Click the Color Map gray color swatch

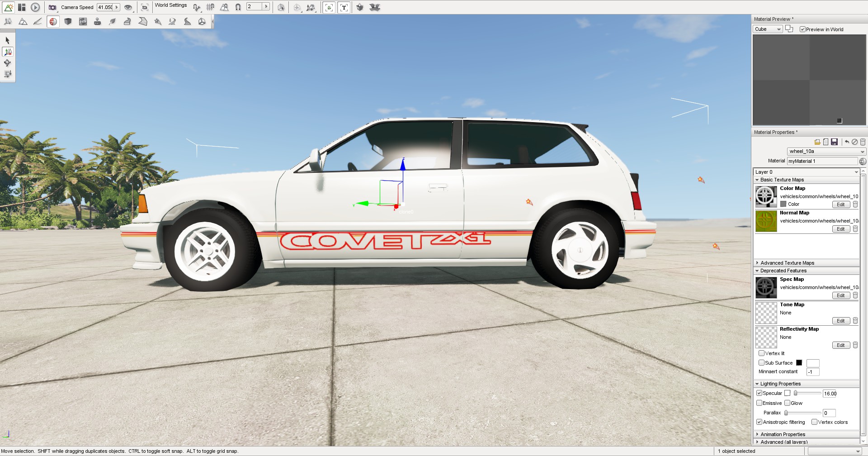pyautogui.click(x=783, y=204)
